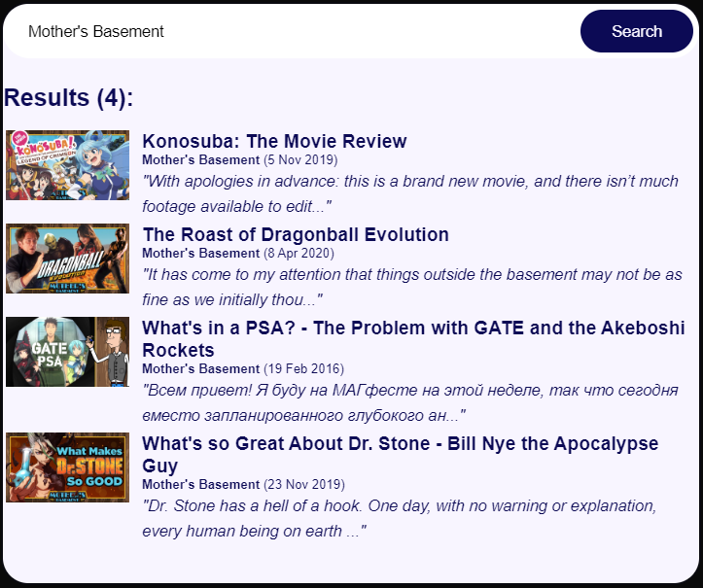
Task: Click quote 'With apologies in advance'
Action: coord(410,193)
